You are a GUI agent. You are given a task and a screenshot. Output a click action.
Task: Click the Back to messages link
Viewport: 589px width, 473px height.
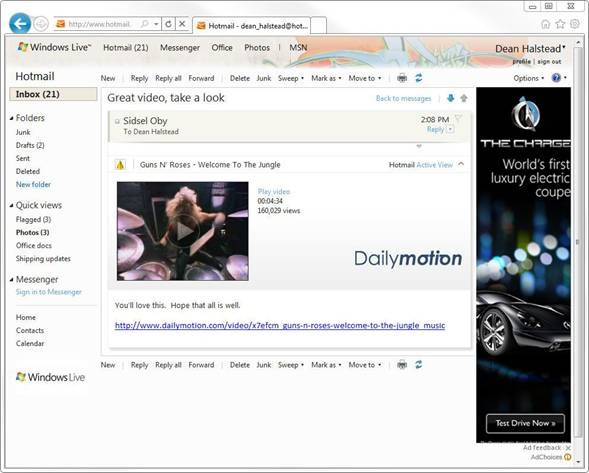click(x=403, y=98)
